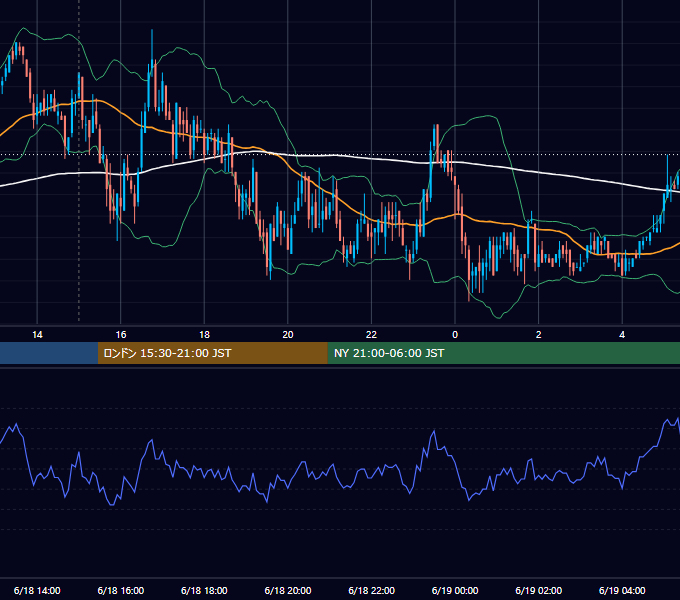Screen dimensions: 680x600
Task: Click the 6/18 22:00 time label
Action: click(x=372, y=590)
